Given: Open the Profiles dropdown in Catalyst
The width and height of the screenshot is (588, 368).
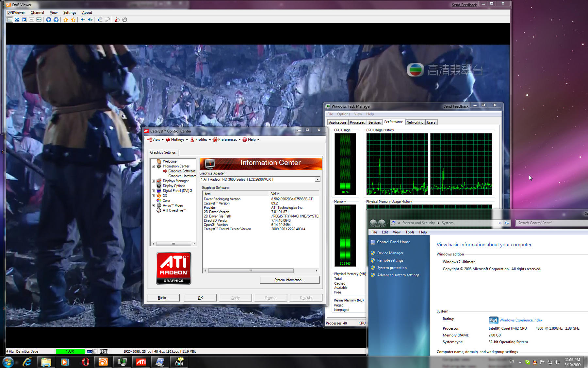Looking at the screenshot, I should (x=200, y=140).
